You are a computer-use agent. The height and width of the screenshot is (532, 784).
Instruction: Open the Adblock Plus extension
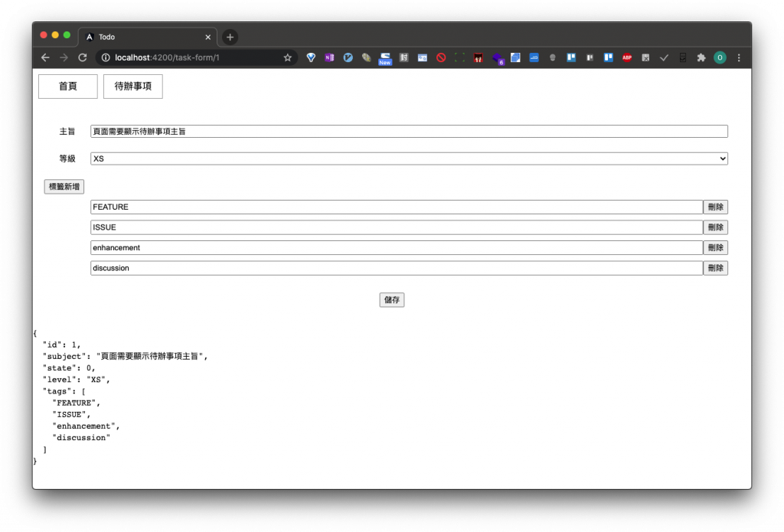click(x=627, y=57)
